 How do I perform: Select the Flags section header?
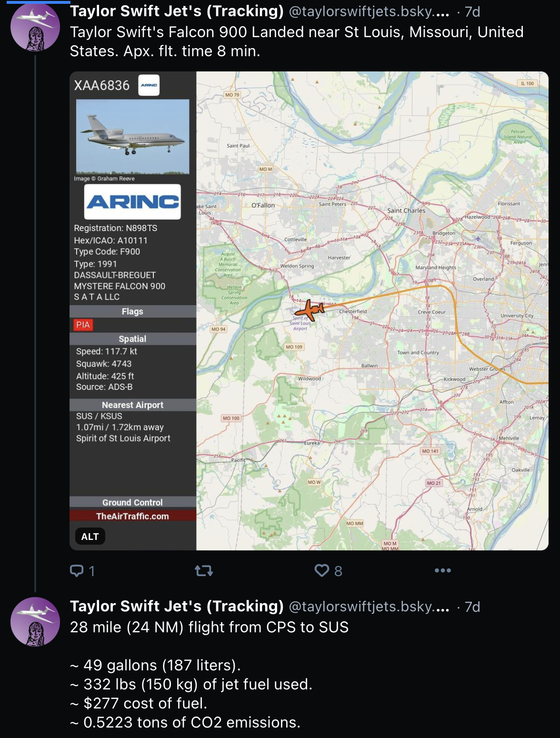[x=132, y=311]
